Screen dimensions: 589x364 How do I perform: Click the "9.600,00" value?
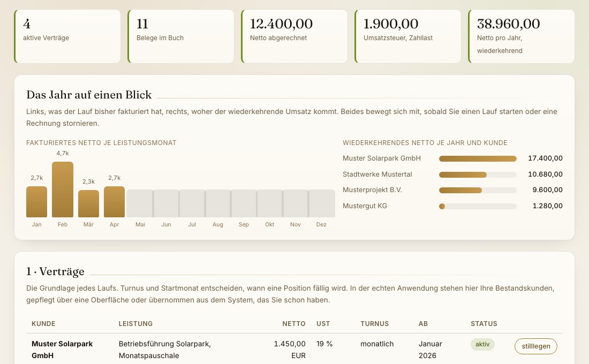[x=547, y=190]
